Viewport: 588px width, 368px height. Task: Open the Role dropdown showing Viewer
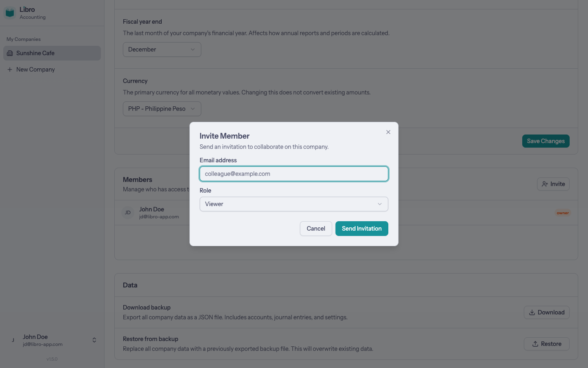coord(294,204)
